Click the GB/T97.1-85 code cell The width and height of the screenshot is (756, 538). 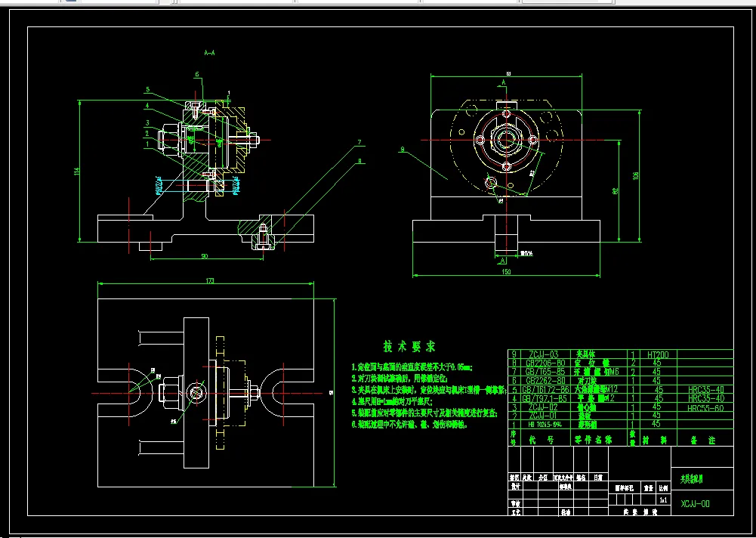point(545,398)
